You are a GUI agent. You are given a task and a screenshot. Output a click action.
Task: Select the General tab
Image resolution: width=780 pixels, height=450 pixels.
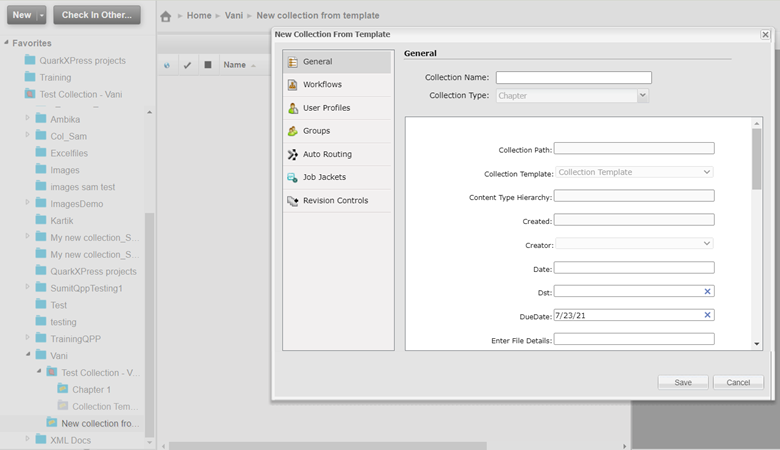click(x=338, y=62)
